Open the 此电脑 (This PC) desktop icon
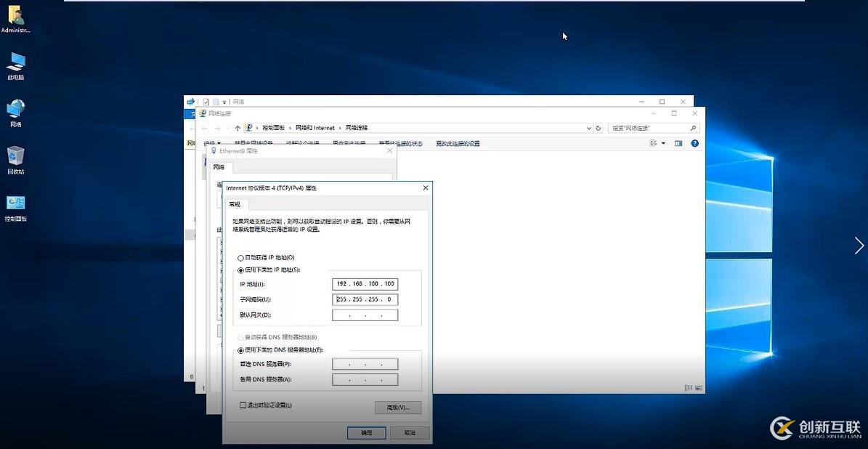Viewport: 868px width, 449px height. [15, 66]
